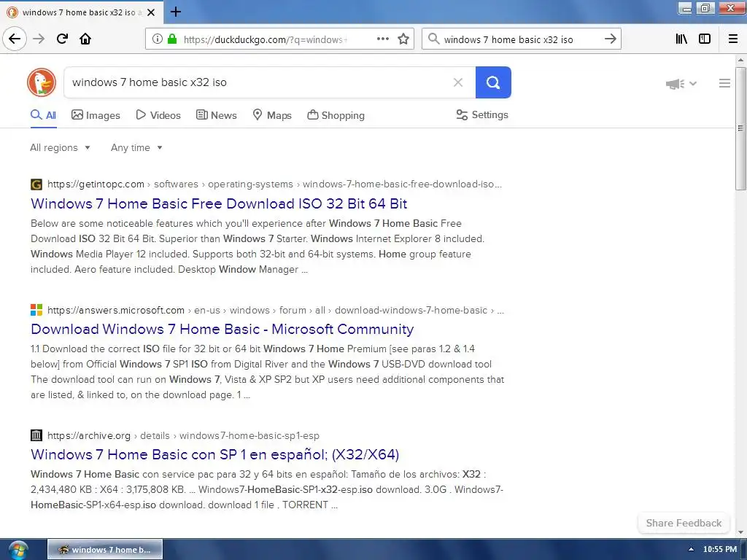Image resolution: width=747 pixels, height=560 pixels.
Task: Clear the DuckDuckGo search query
Action: coord(458,82)
